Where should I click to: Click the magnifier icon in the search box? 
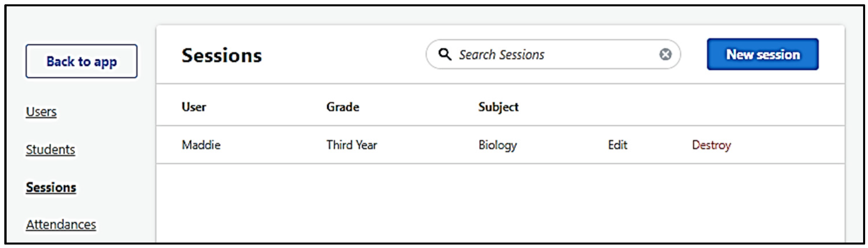[x=445, y=54]
